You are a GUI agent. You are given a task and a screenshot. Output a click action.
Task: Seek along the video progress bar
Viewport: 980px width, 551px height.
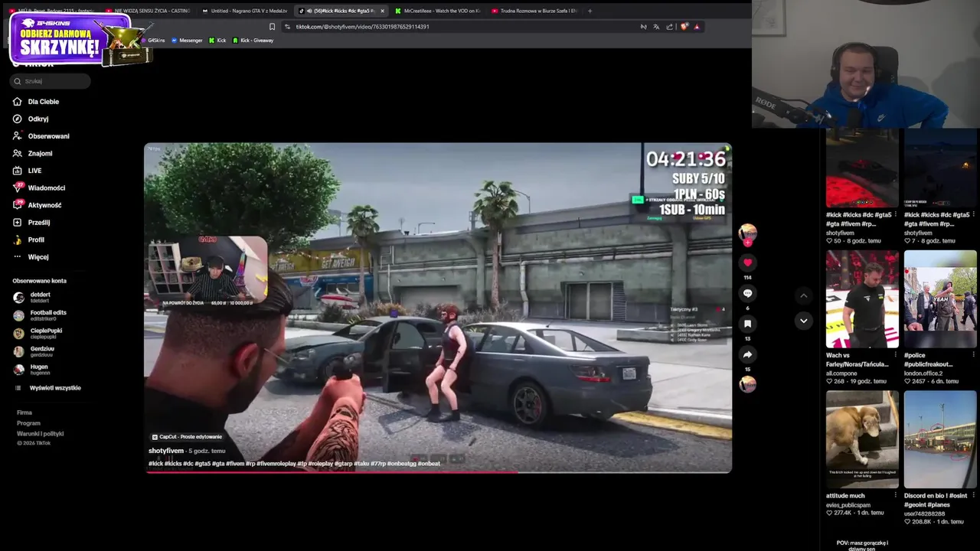438,471
